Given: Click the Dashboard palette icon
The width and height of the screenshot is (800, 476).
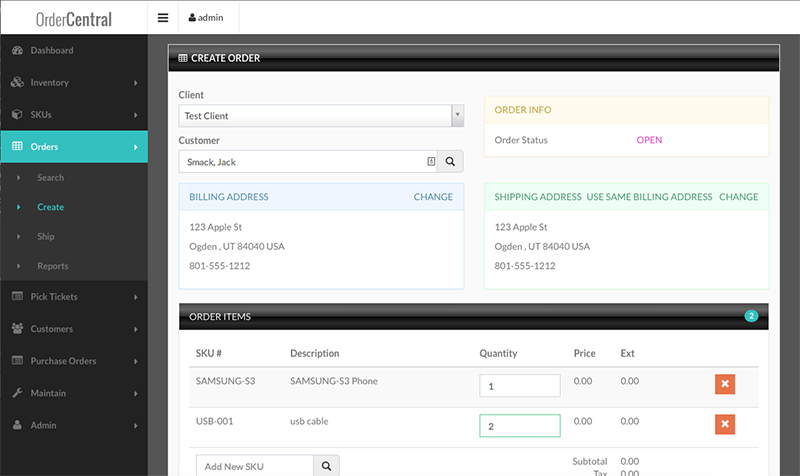Looking at the screenshot, I should pos(17,51).
